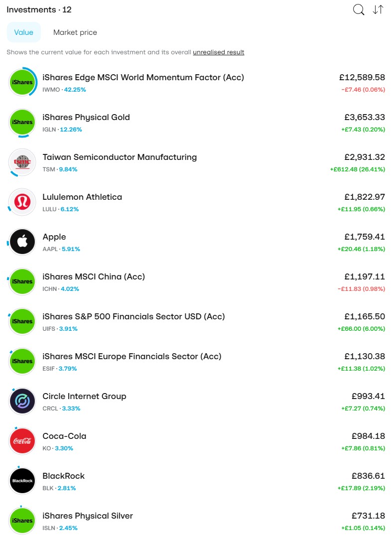Screen dimensions: 392x546
Task: Click the sort arrows icon
Action: click(x=378, y=10)
